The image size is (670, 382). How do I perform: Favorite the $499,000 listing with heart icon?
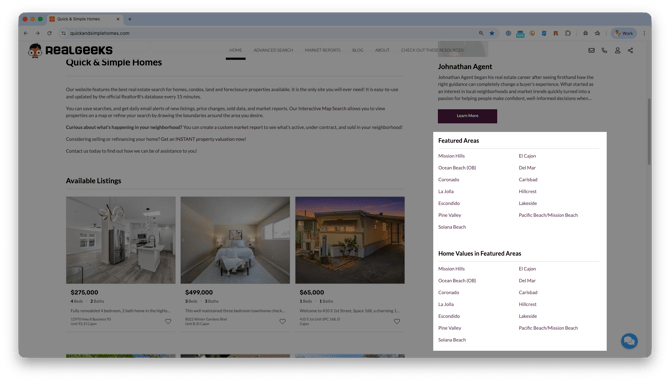[282, 321]
